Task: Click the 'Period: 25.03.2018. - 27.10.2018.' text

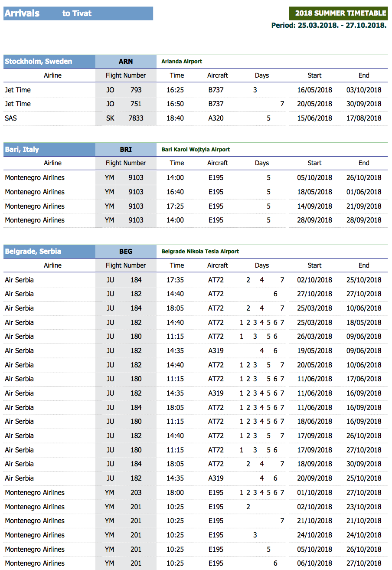Action: pyautogui.click(x=329, y=25)
